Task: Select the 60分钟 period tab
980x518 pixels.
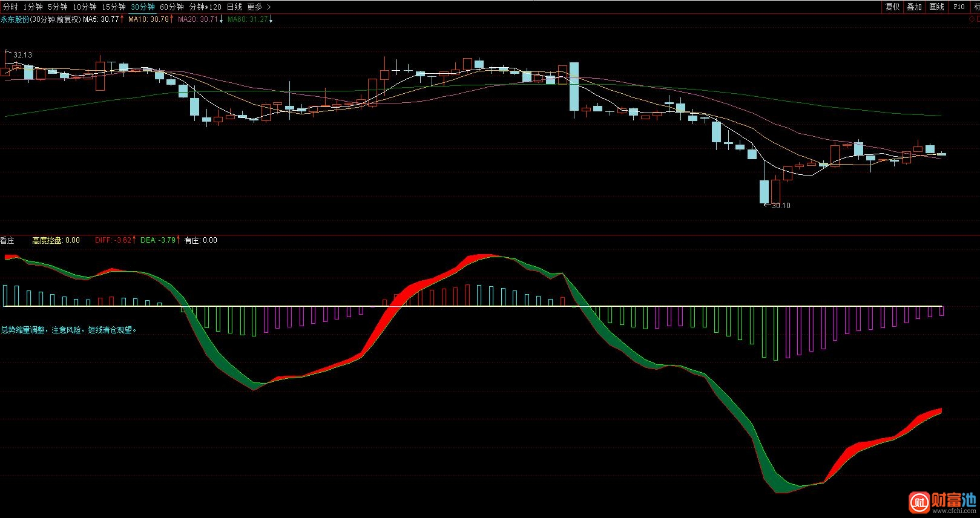Action: click(x=171, y=7)
